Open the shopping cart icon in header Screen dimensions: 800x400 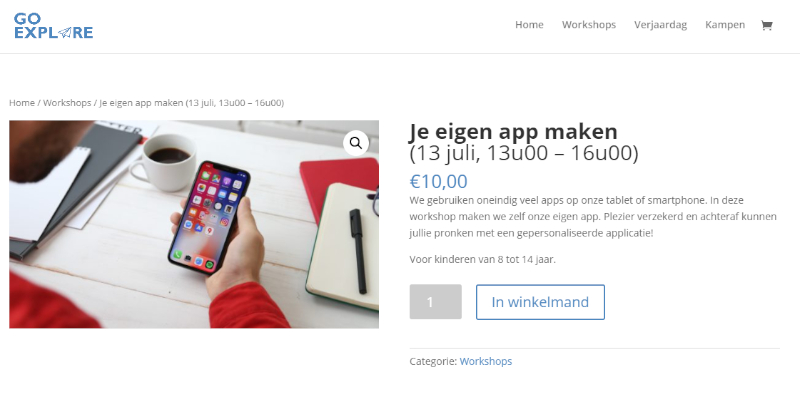tap(766, 25)
